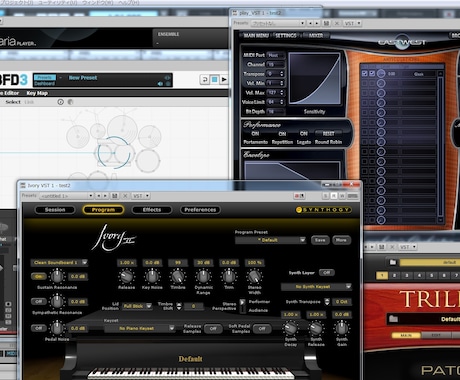The height and width of the screenshot is (380, 460).
Task: Click the Synth Decay knob
Action: tap(290, 328)
